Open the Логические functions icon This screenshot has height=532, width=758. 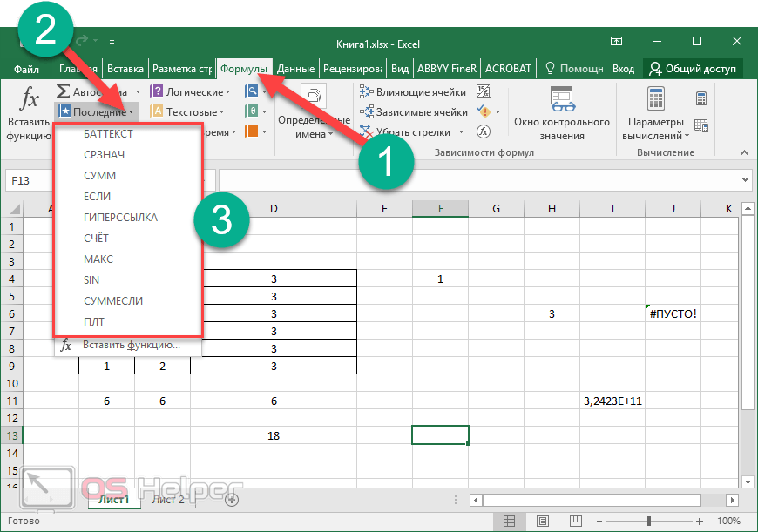click(x=156, y=91)
